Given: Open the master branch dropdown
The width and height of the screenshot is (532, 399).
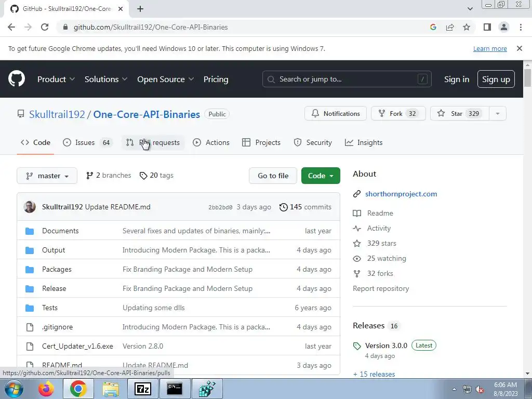Looking at the screenshot, I should point(47,176).
